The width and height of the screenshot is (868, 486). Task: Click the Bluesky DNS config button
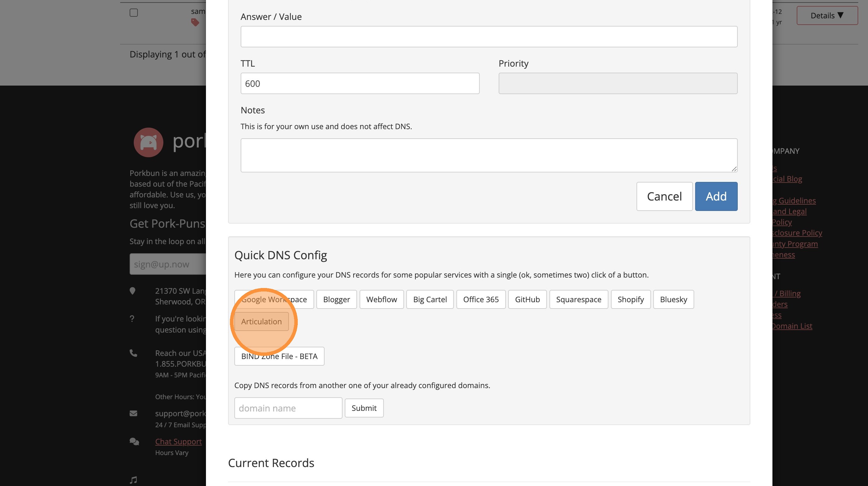pyautogui.click(x=673, y=299)
